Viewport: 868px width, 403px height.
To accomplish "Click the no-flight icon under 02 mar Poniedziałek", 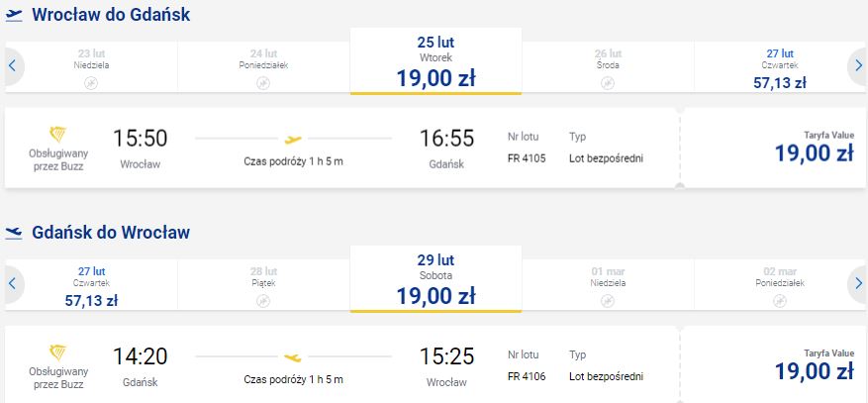I will 780,301.
